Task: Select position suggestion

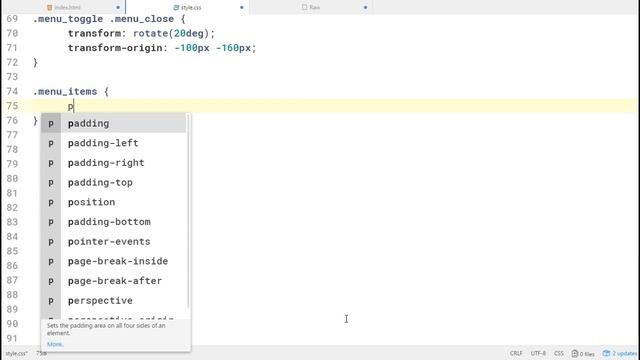Action: coord(113,202)
